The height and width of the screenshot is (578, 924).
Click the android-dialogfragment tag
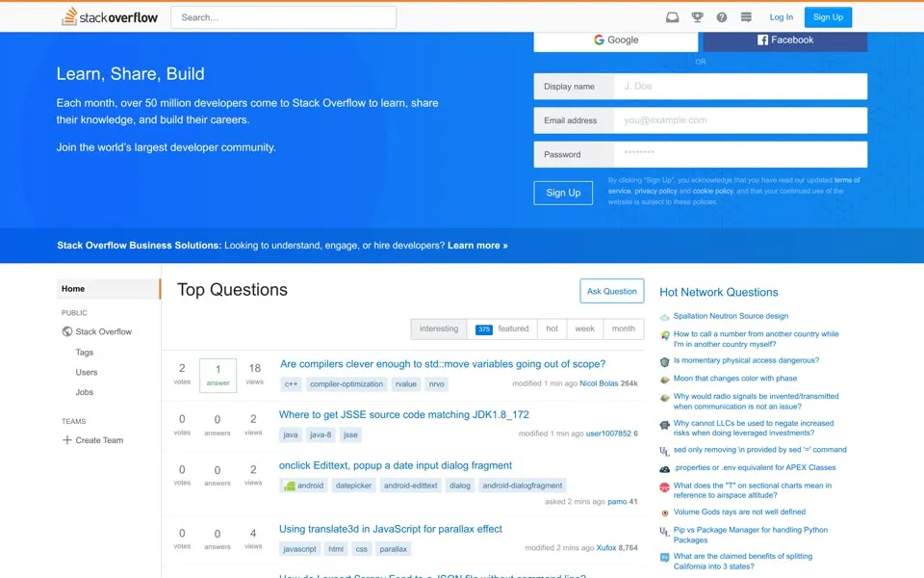coord(522,486)
